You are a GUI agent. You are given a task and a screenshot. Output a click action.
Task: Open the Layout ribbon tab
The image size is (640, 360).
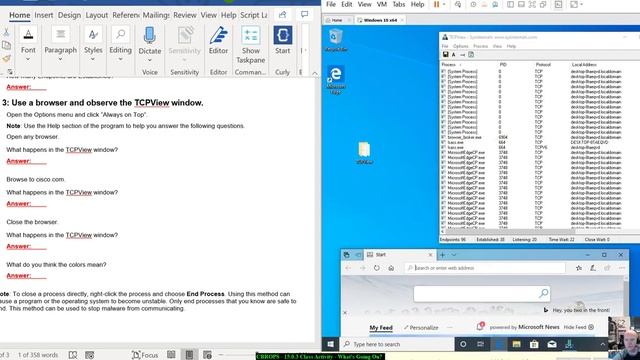(x=96, y=15)
